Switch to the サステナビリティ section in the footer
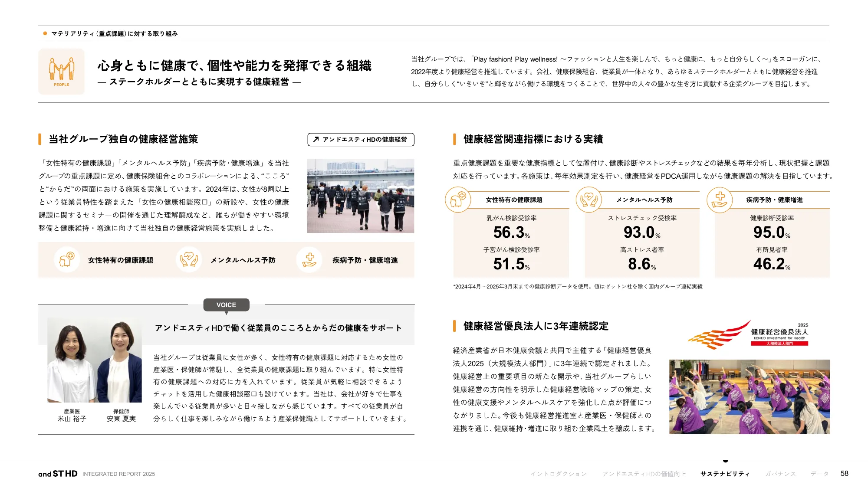The width and height of the screenshot is (868, 488). click(x=725, y=474)
